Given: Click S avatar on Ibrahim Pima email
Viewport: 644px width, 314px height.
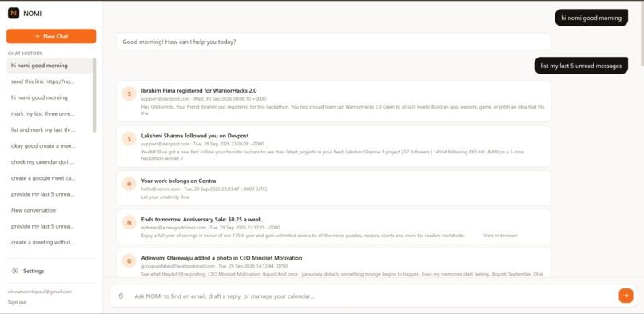Looking at the screenshot, I should [x=129, y=93].
